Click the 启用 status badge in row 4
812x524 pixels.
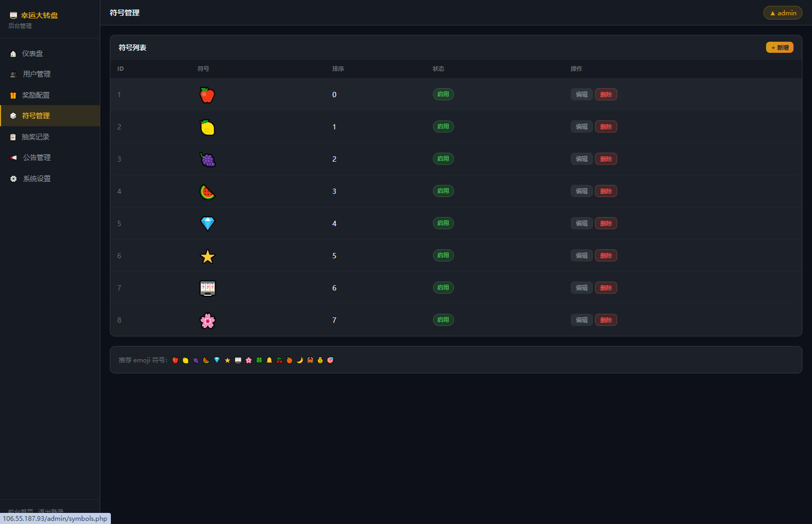point(443,191)
